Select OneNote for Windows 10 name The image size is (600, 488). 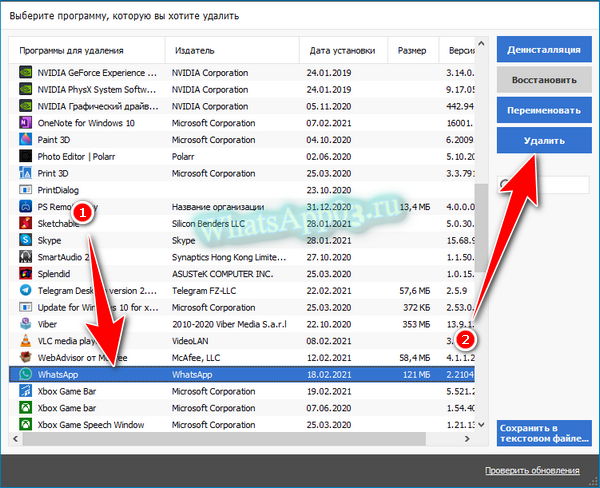pos(86,123)
